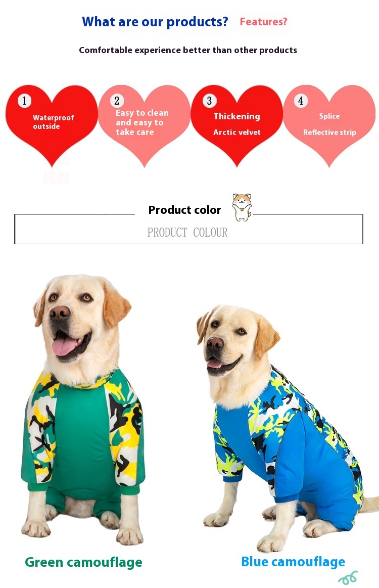Click What are our products? heading

coord(155,22)
